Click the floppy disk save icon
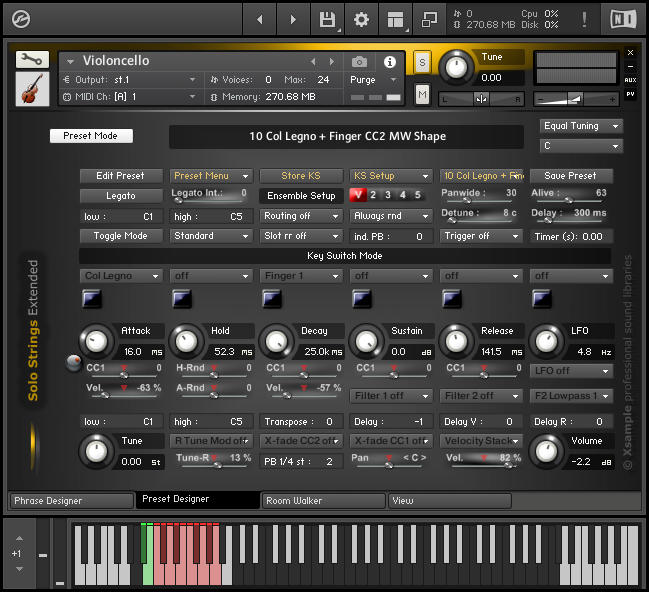This screenshot has height=592, width=649. click(327, 19)
